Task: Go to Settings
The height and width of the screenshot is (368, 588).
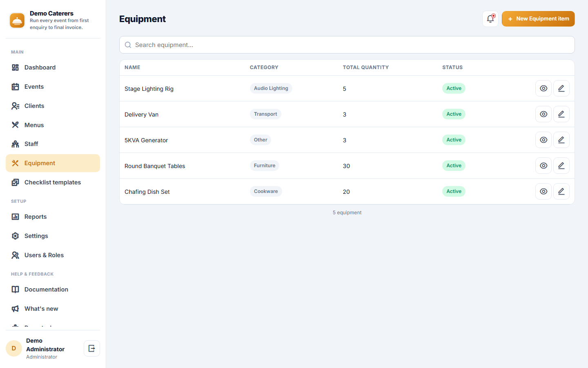Action: [53, 236]
